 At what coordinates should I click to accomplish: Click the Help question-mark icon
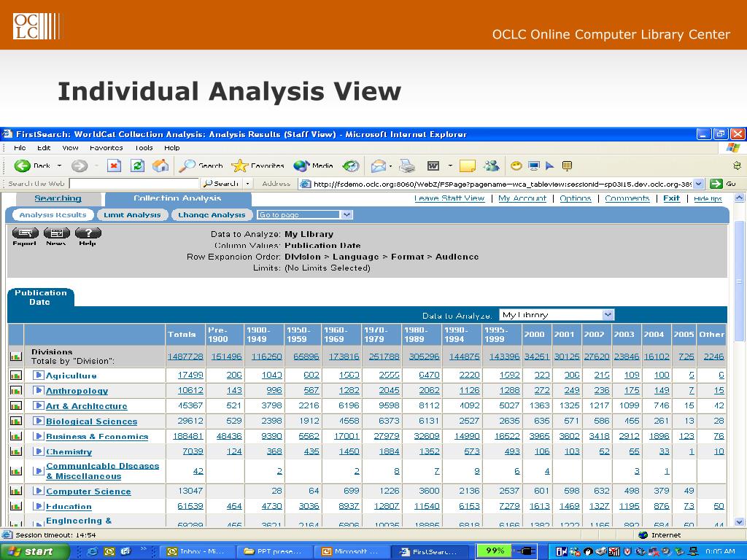88,233
